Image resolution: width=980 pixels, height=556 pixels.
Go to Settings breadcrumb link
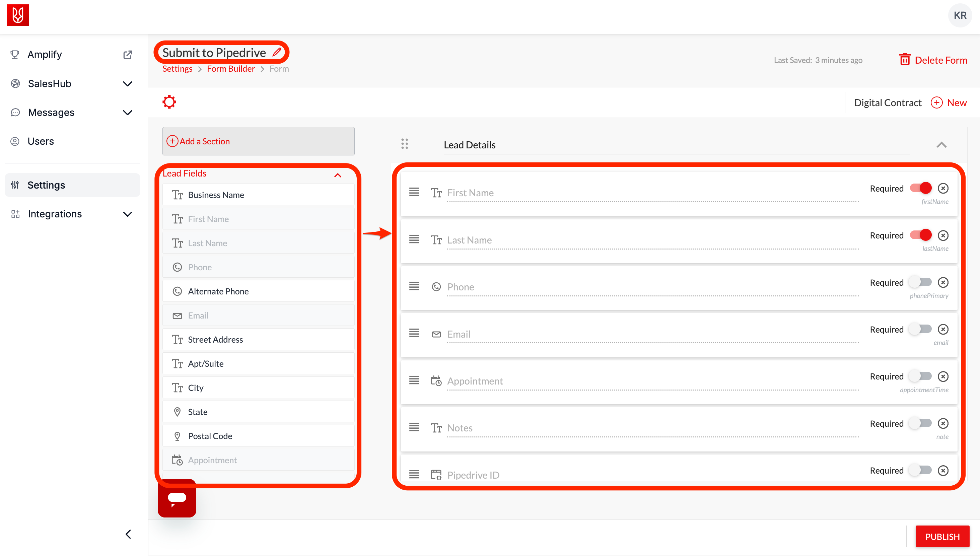tap(178, 69)
